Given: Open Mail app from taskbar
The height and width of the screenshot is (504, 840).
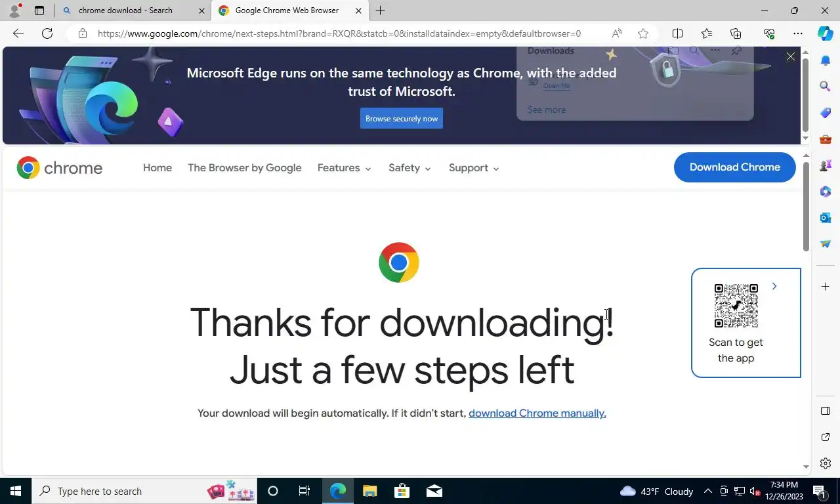Looking at the screenshot, I should 434,491.
